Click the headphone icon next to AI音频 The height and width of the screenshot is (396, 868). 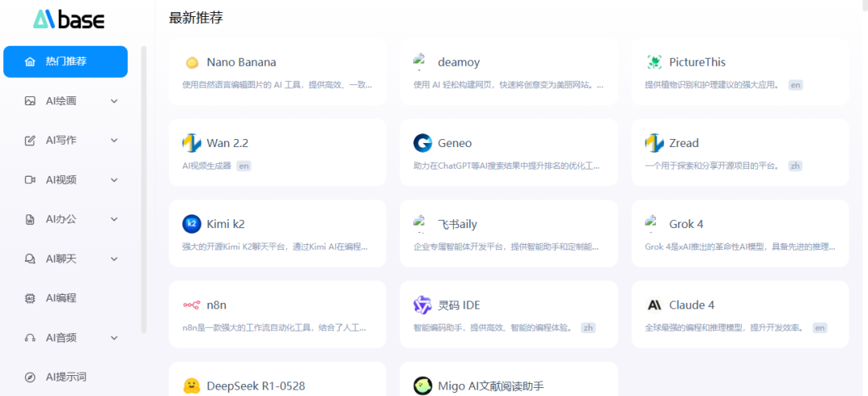coord(30,338)
